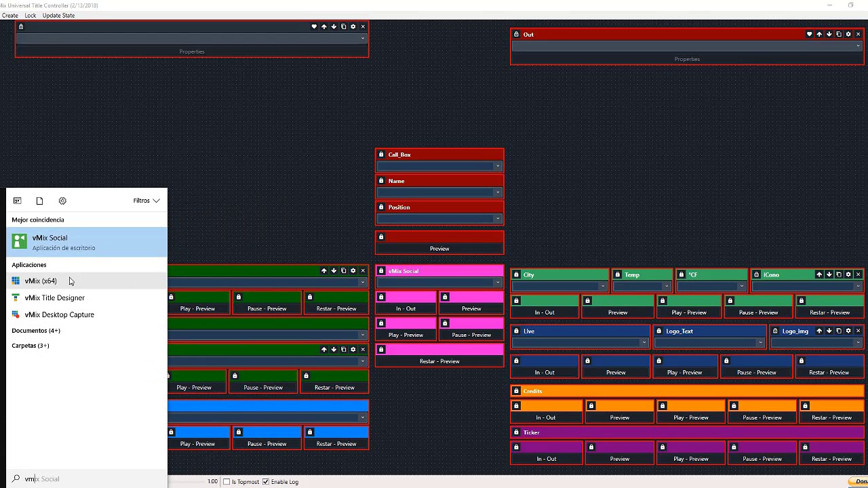Image resolution: width=868 pixels, height=488 pixels.
Task: Open the Out panel dropdown
Action: [x=687, y=46]
